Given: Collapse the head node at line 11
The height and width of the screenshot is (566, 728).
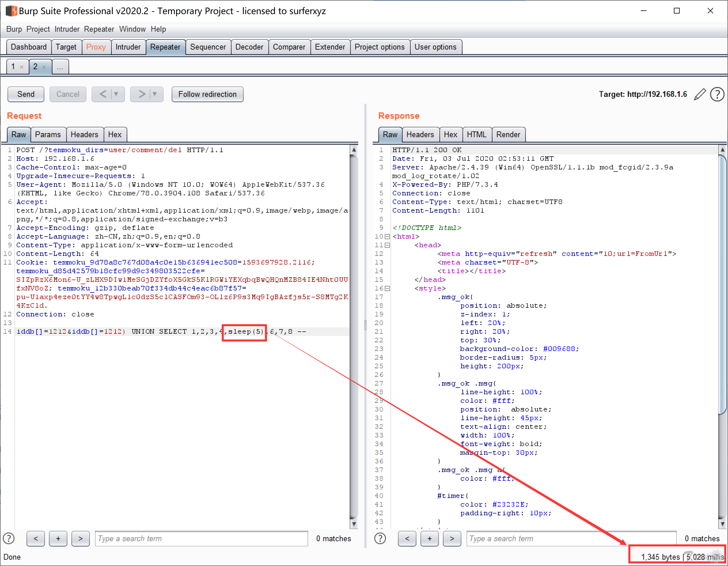Looking at the screenshot, I should pos(387,245).
